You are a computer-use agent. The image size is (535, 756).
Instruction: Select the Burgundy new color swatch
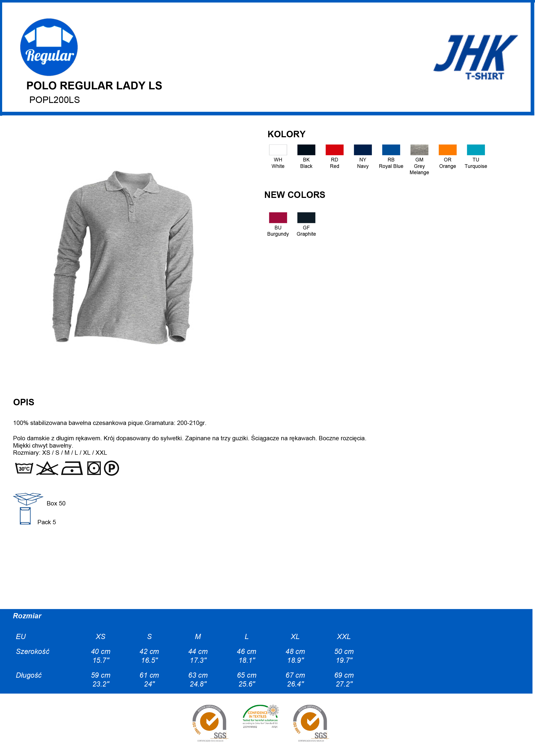click(278, 218)
